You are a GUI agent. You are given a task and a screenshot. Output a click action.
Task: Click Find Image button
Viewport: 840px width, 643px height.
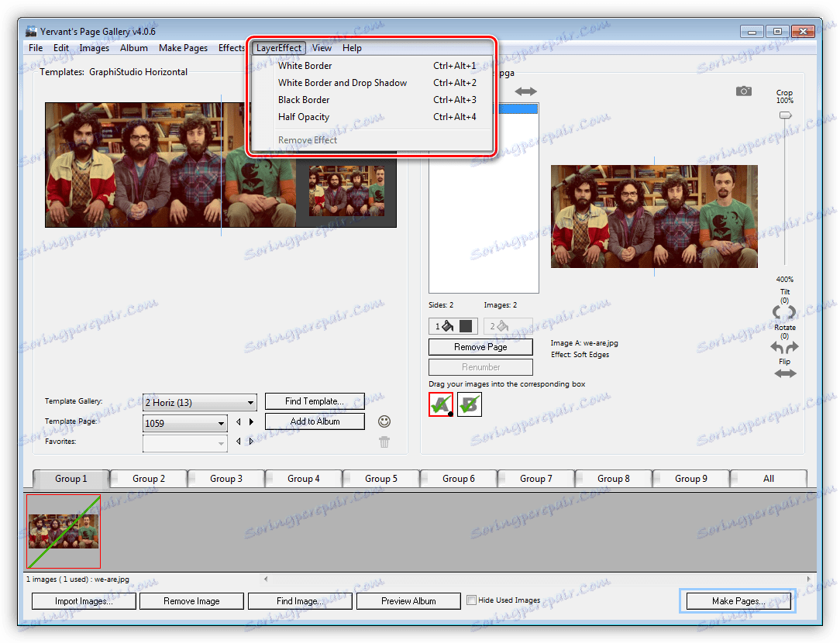tap(299, 601)
